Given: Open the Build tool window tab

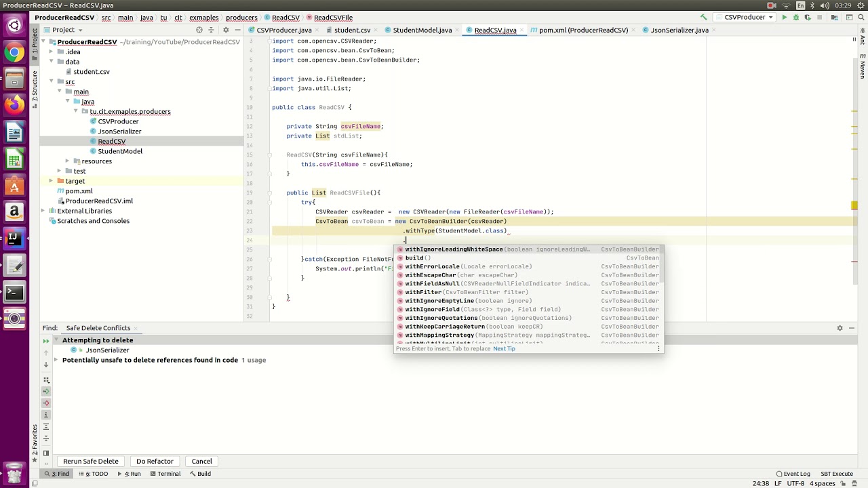Looking at the screenshot, I should [x=199, y=474].
